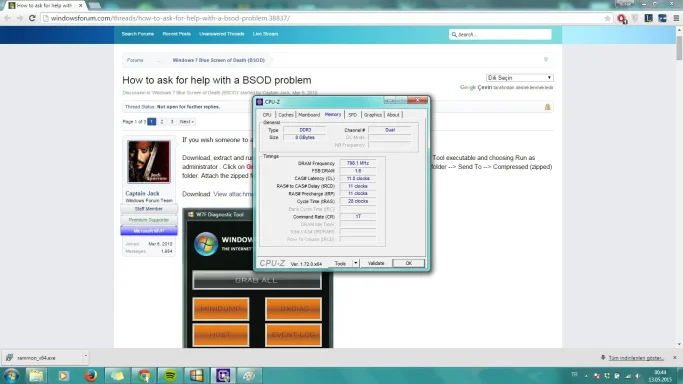The height and width of the screenshot is (384, 683).
Task: Switch to the CPU tab in CPU-Z
Action: (267, 115)
